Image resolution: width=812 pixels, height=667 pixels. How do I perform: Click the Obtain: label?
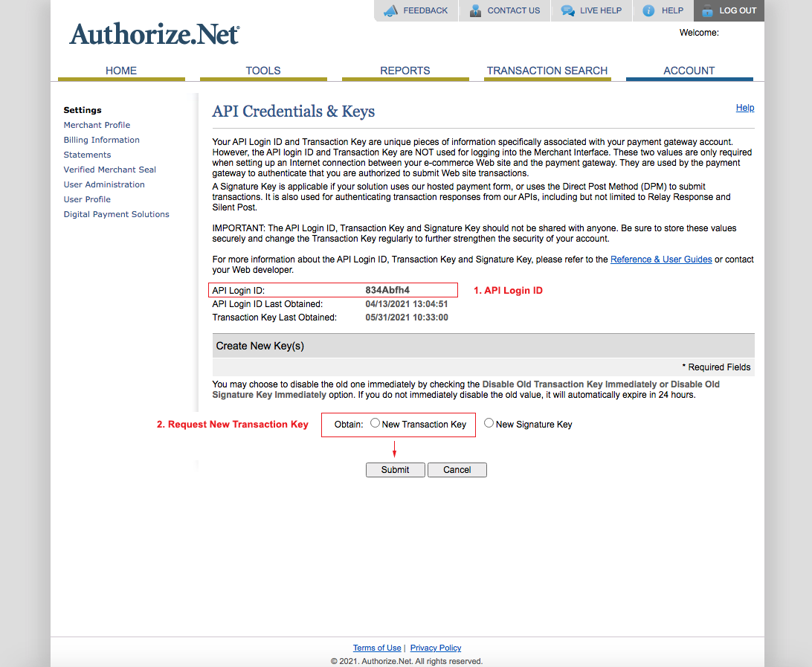pyautogui.click(x=349, y=425)
